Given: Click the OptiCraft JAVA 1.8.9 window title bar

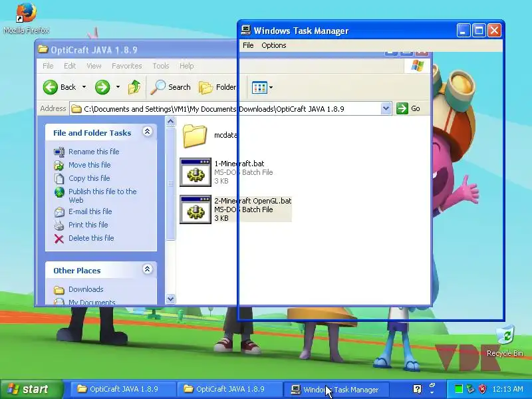Looking at the screenshot, I should pos(136,50).
